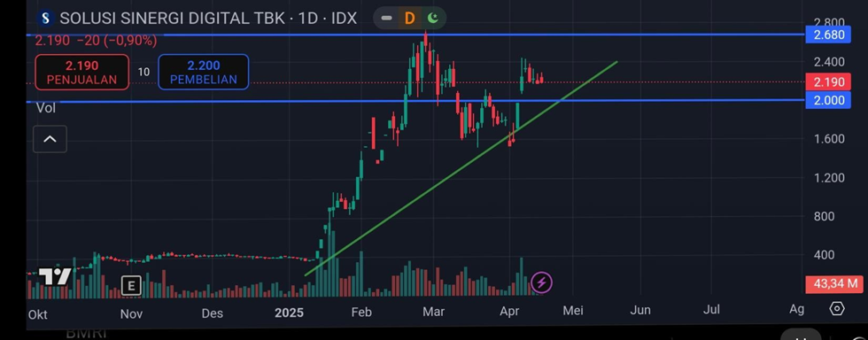Click the Mei month label on time axis
This screenshot has height=340, width=868.
click(x=573, y=311)
